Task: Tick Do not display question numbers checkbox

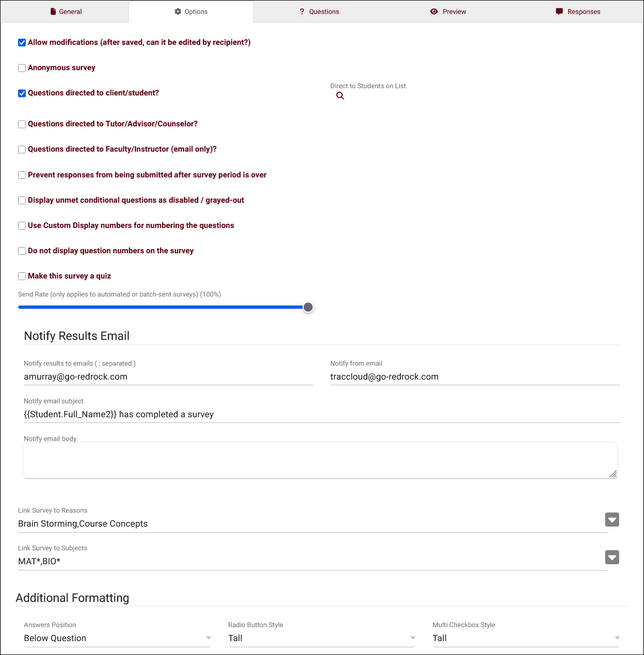Action: point(22,251)
